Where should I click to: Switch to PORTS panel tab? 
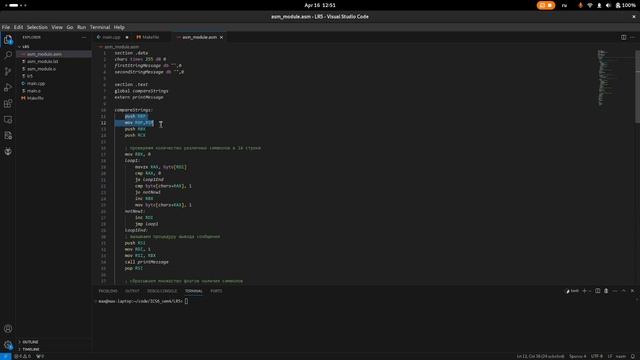(216, 291)
